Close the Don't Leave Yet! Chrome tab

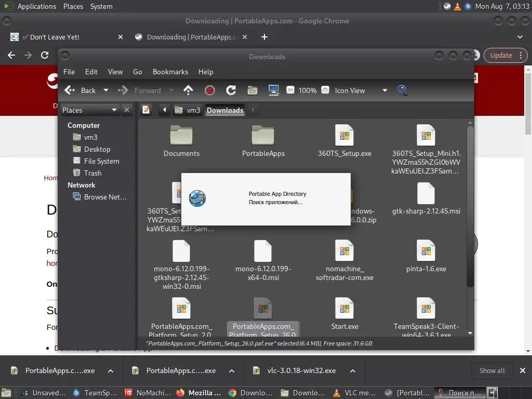coord(121,37)
